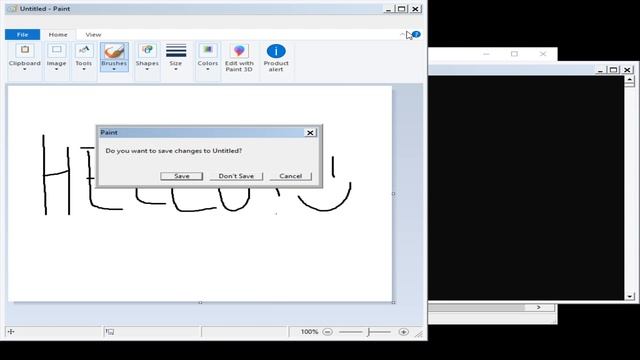The width and height of the screenshot is (640, 360).
Task: Open the Tools group
Action: pos(84,58)
